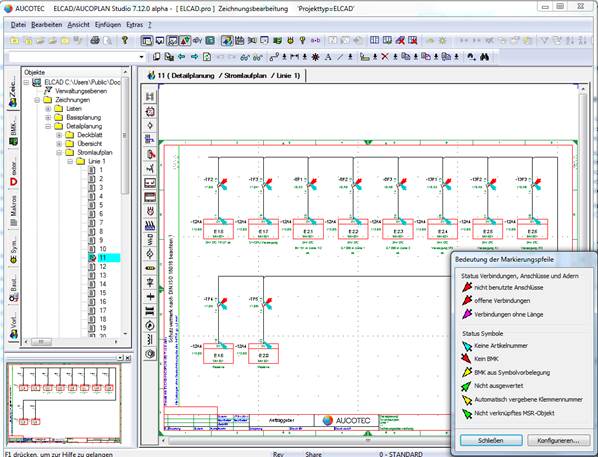Select the blue heating waves symbol

pyautogui.click(x=150, y=225)
